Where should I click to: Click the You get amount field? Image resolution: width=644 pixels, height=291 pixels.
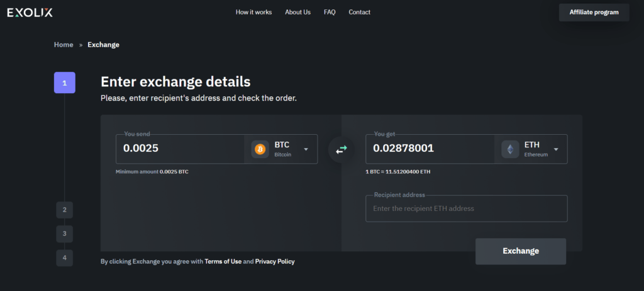coord(430,149)
